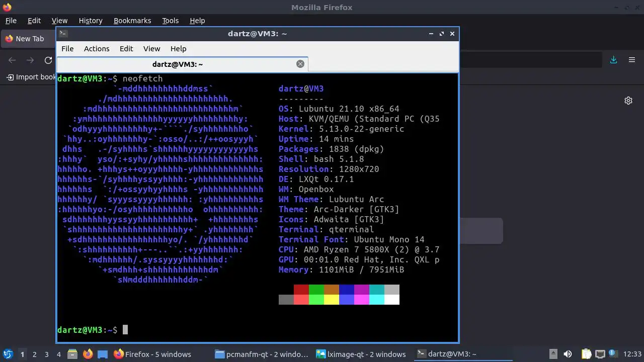The height and width of the screenshot is (362, 644).
Task: Open Firefox hamburger application menu
Action: tap(632, 60)
